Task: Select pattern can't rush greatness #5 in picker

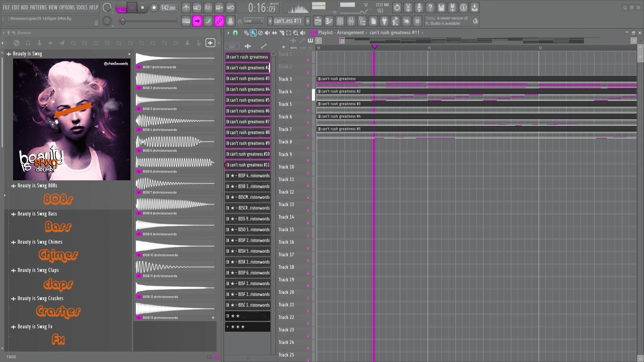Action: coord(248,100)
